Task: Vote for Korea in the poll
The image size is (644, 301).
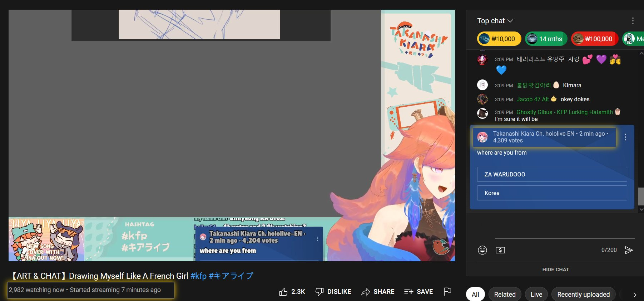Action: [552, 193]
